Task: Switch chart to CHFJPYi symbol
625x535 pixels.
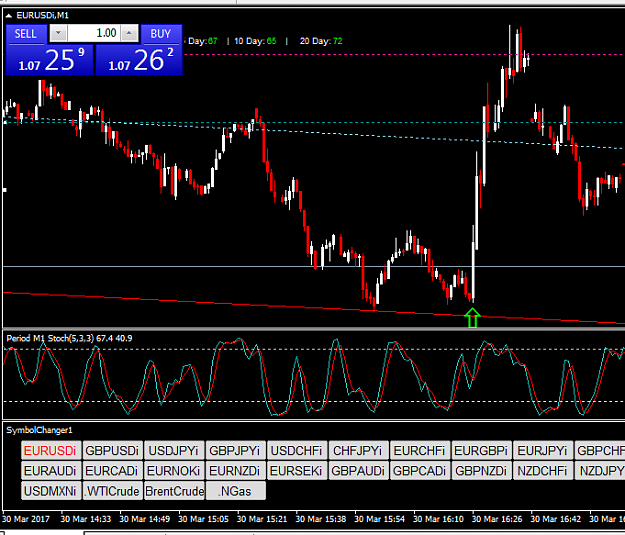Action: point(358,450)
